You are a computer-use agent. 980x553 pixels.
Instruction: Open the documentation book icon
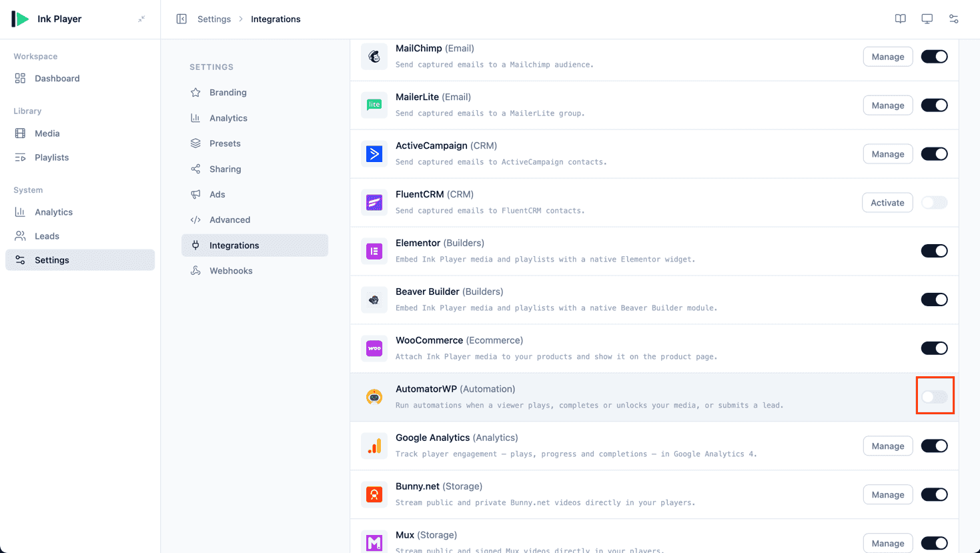(x=901, y=19)
